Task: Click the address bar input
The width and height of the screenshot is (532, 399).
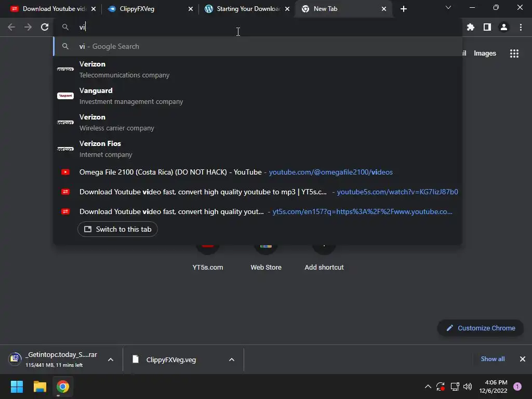Action: (x=258, y=27)
